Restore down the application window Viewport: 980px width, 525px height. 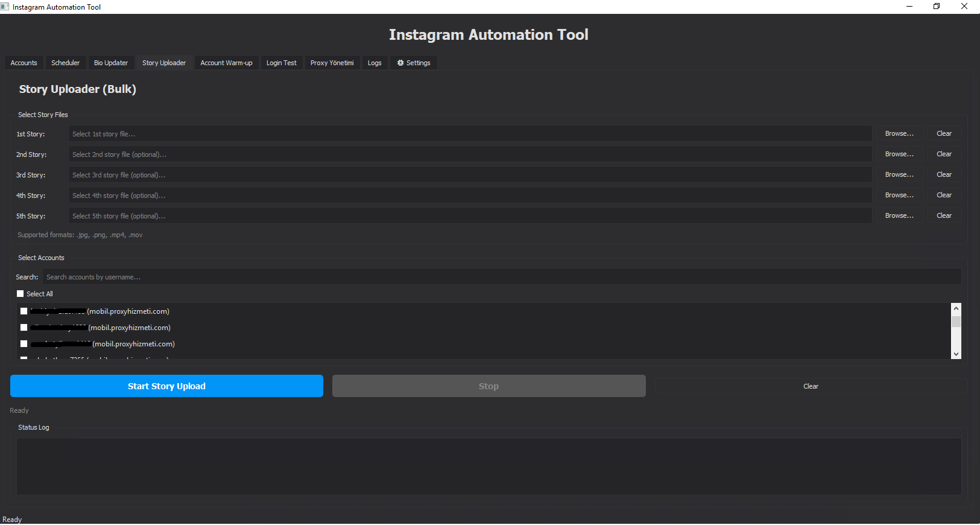point(937,7)
